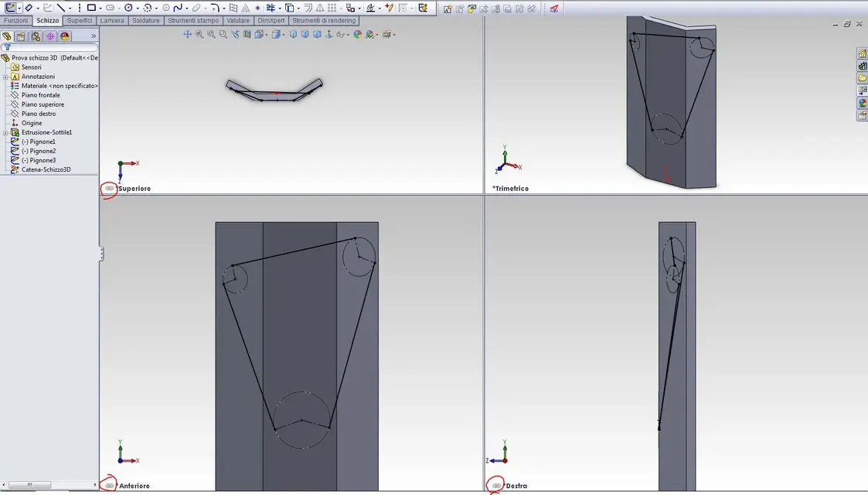
Task: Select the Rectangle sketch tool
Action: 91,9
